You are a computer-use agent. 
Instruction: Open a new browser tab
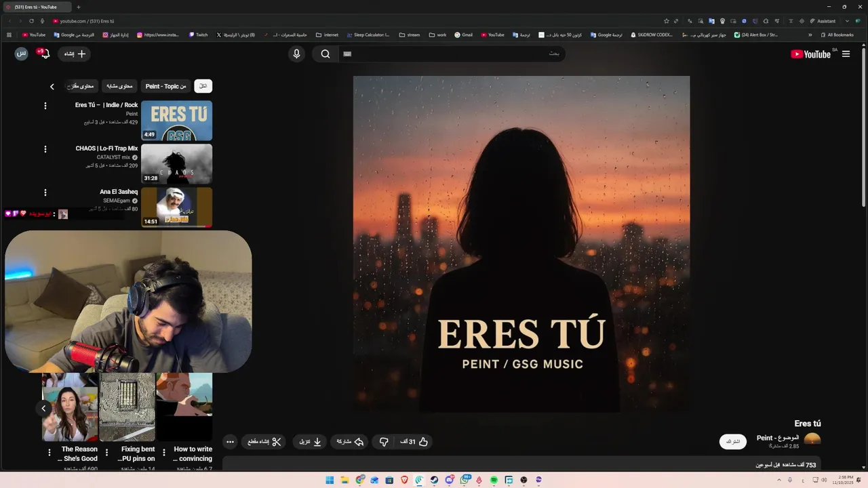pos(78,7)
